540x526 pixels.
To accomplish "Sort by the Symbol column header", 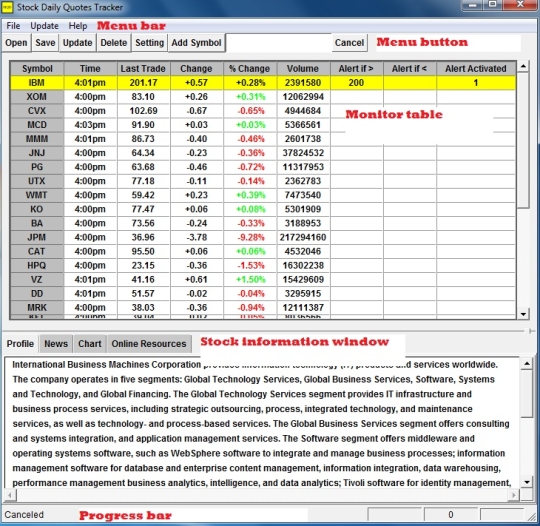I will tap(37, 69).
